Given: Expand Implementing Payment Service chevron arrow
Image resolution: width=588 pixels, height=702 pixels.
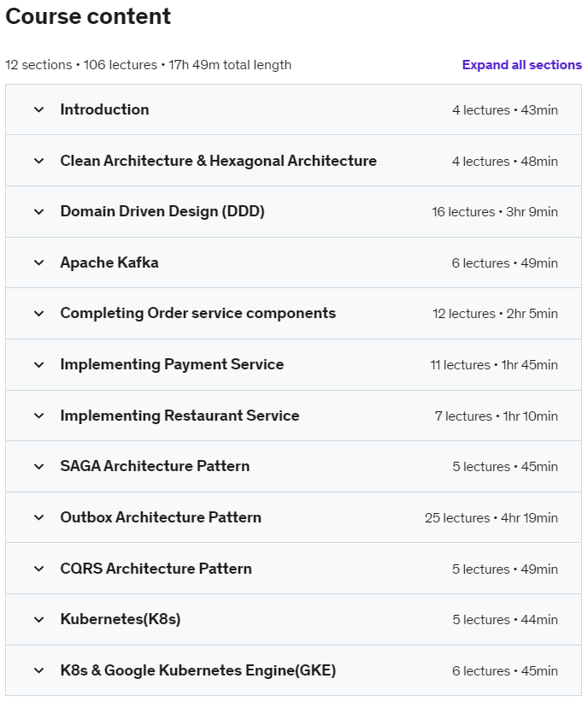Looking at the screenshot, I should (38, 365).
